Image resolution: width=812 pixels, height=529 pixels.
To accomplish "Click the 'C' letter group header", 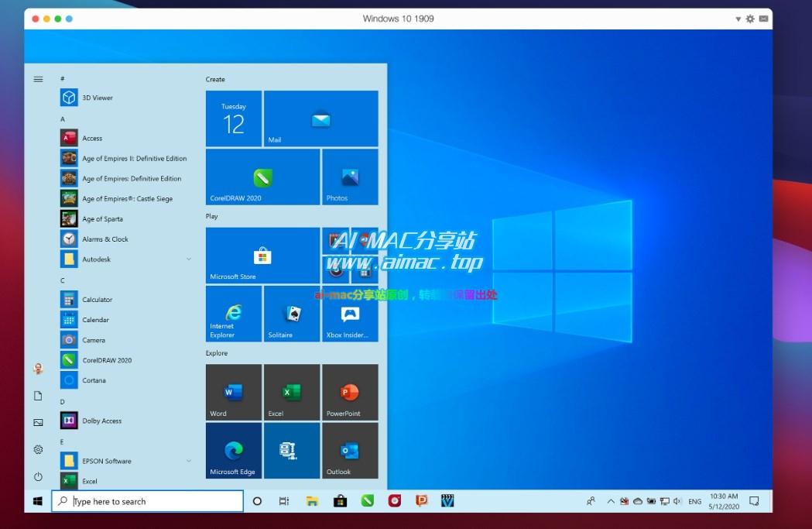I will pyautogui.click(x=63, y=280).
